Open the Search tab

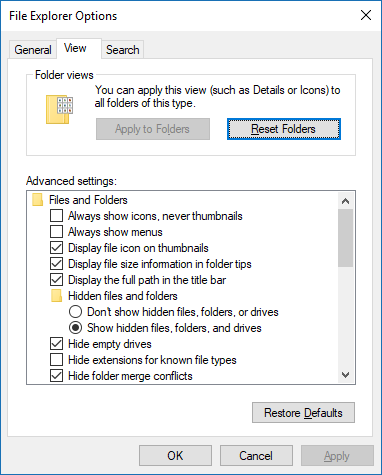coord(123,50)
